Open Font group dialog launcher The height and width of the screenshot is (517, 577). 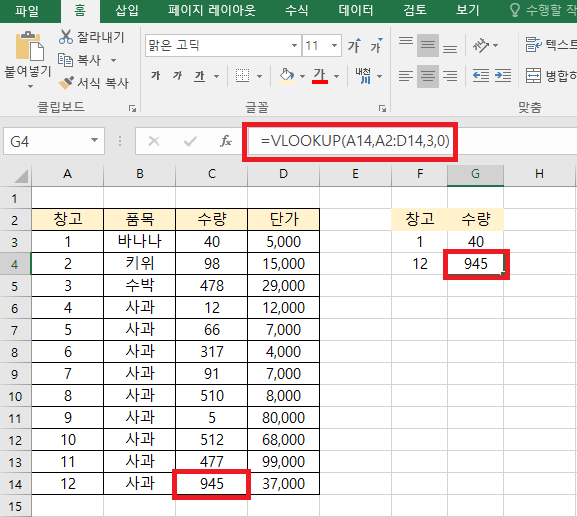pos(383,108)
